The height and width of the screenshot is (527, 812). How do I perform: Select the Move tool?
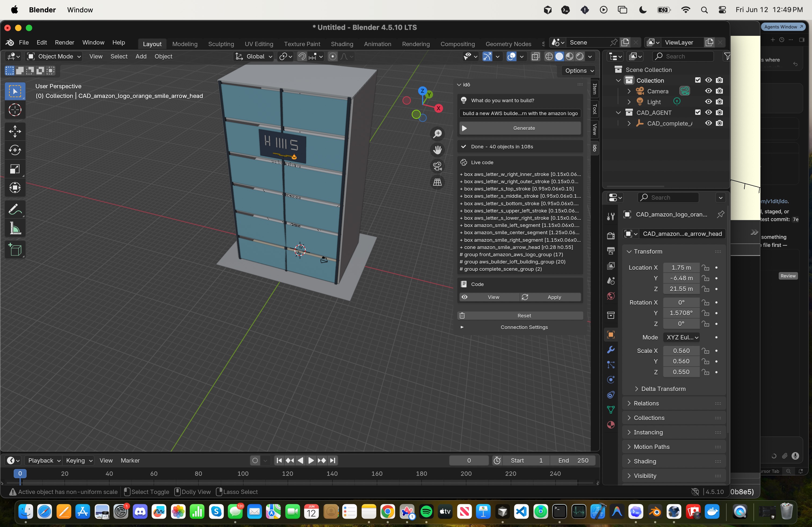click(15, 131)
